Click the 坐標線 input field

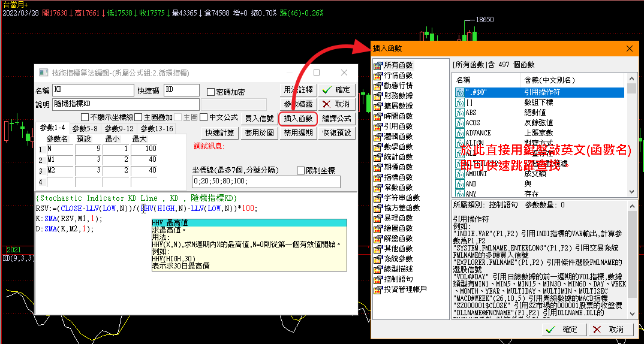266,181
